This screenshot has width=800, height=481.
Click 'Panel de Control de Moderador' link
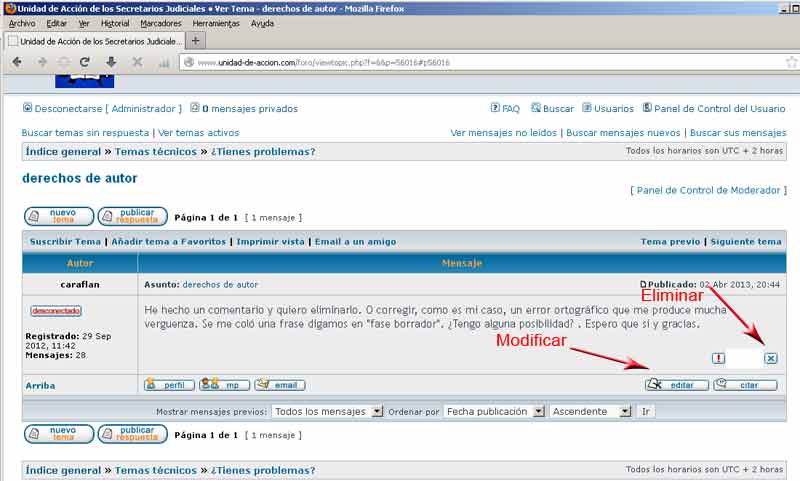(x=708, y=190)
